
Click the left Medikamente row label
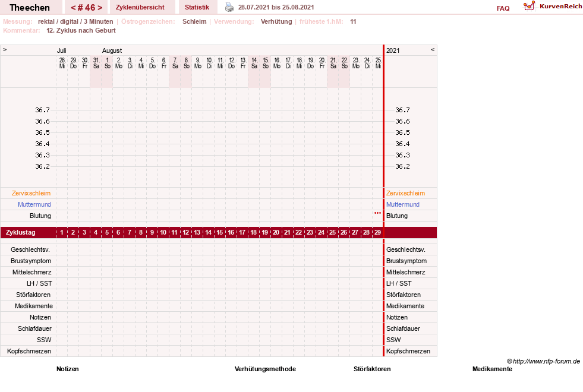(x=34, y=306)
